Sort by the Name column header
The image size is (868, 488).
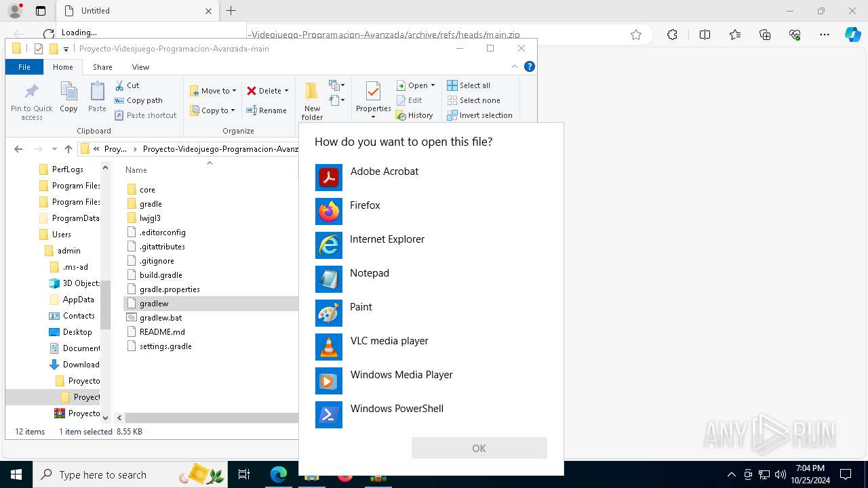[136, 170]
